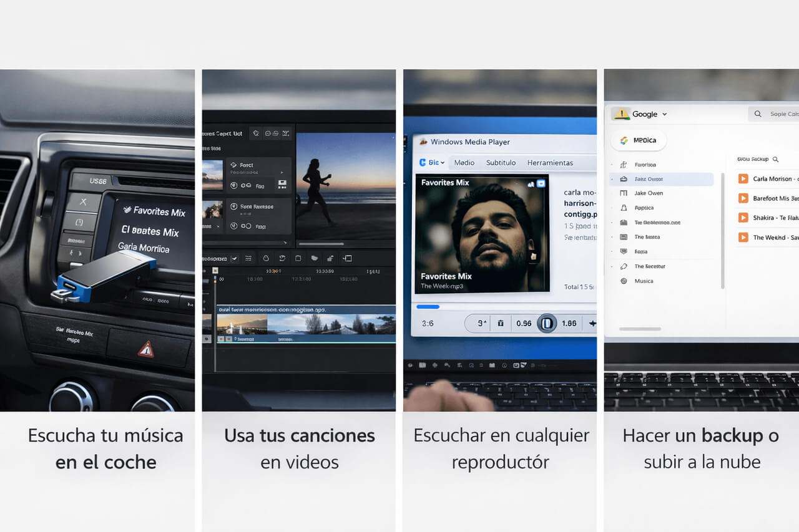Image resolution: width=799 pixels, height=532 pixels.
Task: Expand the Fade effect options chevron
Action: (282, 172)
